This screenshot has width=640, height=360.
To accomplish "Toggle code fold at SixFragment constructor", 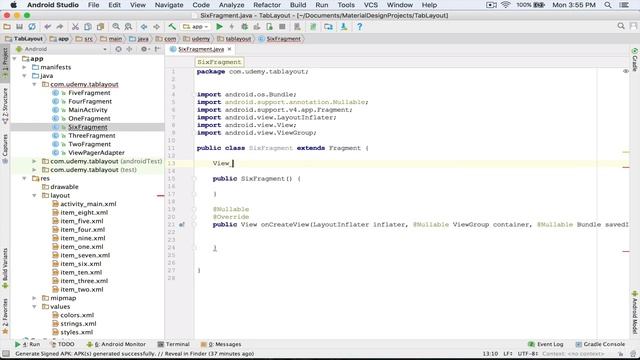I will 195,179.
